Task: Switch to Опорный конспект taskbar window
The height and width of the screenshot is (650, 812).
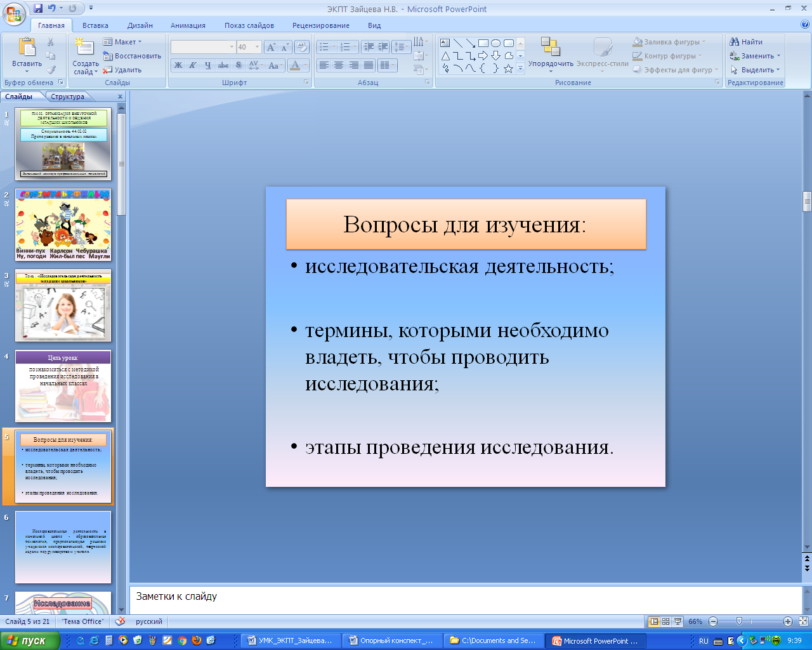Action: tap(393, 640)
